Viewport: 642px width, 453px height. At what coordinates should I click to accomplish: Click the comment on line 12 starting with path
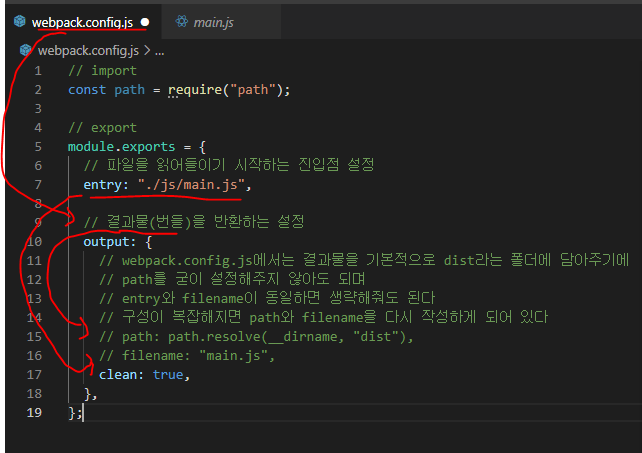[232, 280]
